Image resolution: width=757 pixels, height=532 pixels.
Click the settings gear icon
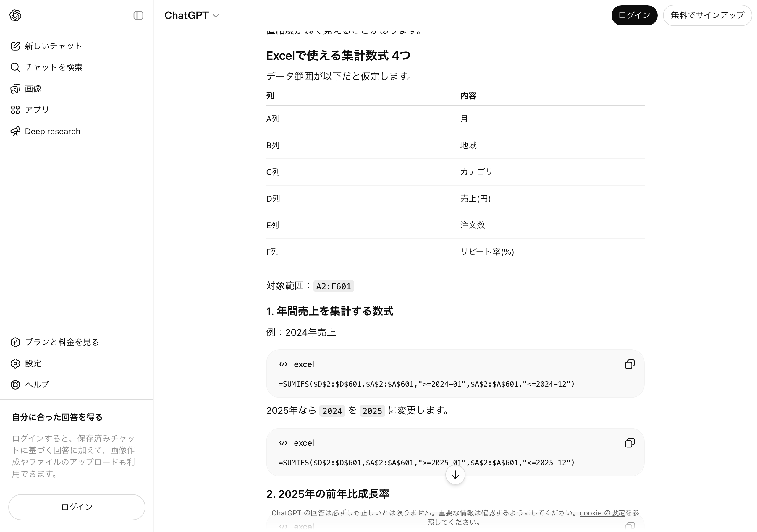coord(15,364)
